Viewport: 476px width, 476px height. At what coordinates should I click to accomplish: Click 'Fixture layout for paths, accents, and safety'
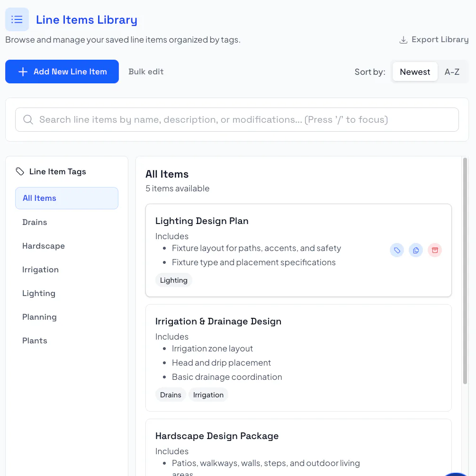point(257,248)
